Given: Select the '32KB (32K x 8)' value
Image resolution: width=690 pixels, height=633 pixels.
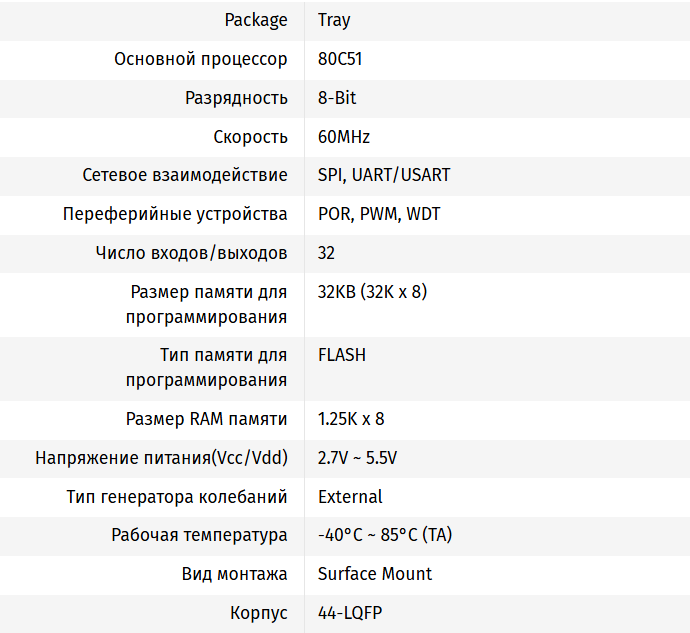Looking at the screenshot, I should pos(373,292).
